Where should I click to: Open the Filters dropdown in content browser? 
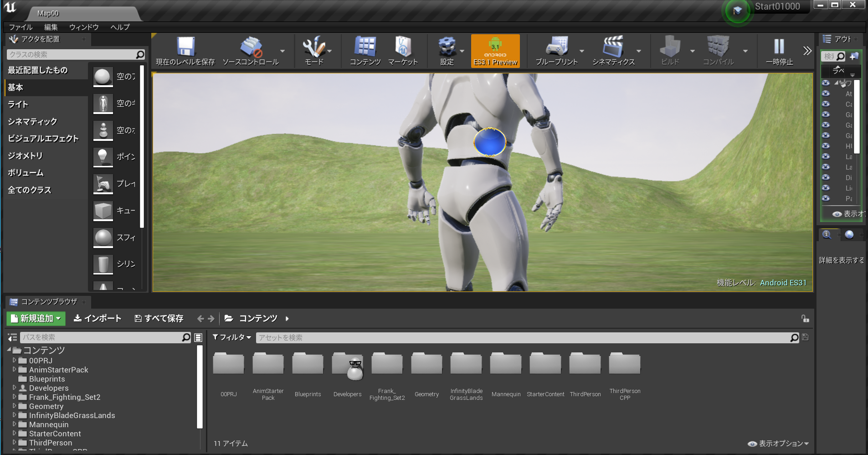pyautogui.click(x=232, y=337)
